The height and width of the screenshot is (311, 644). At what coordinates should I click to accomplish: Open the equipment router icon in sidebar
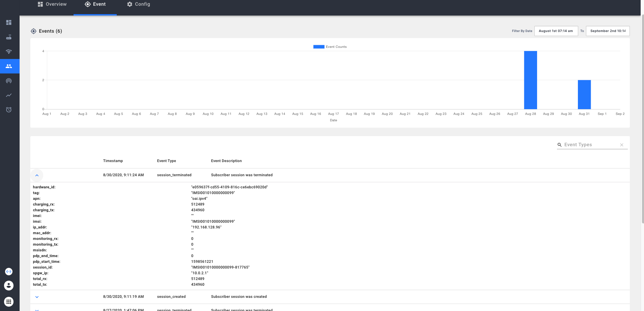[9, 37]
